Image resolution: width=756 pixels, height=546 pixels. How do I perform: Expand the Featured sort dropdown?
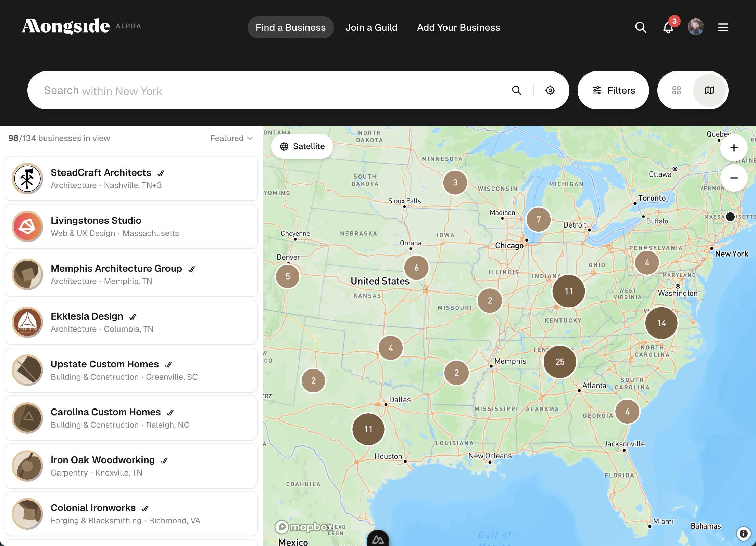point(231,138)
